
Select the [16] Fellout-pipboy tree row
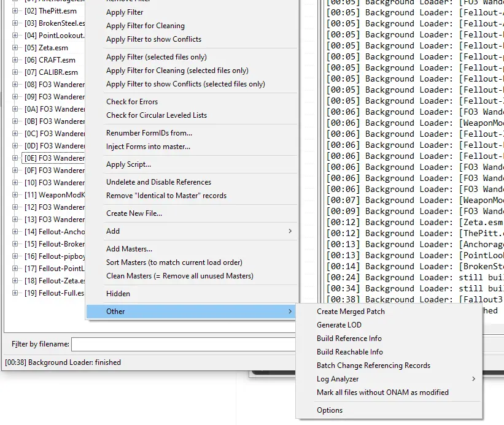click(x=55, y=256)
